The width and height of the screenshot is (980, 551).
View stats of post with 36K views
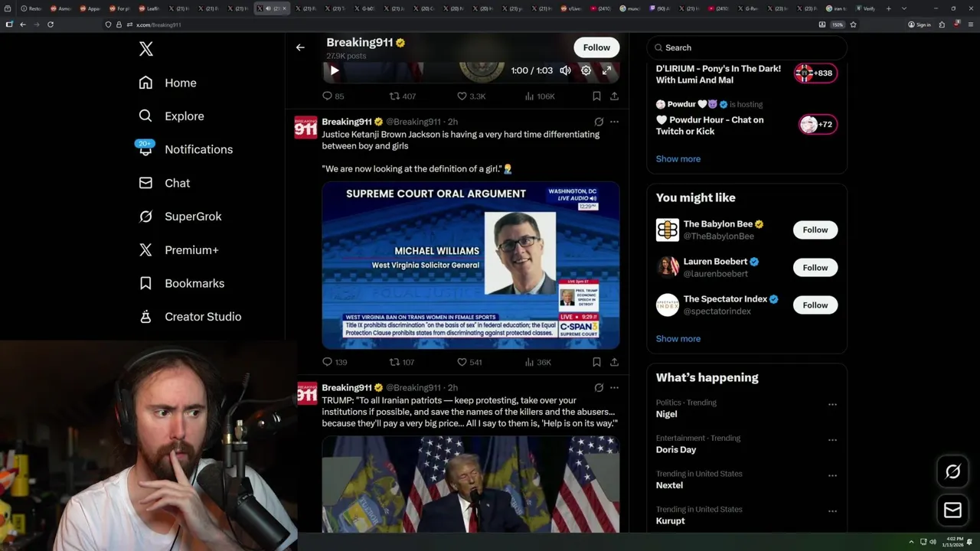pyautogui.click(x=537, y=362)
